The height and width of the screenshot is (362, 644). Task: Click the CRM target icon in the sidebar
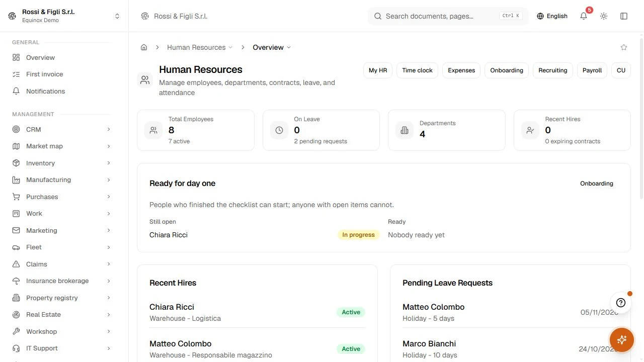point(16,129)
